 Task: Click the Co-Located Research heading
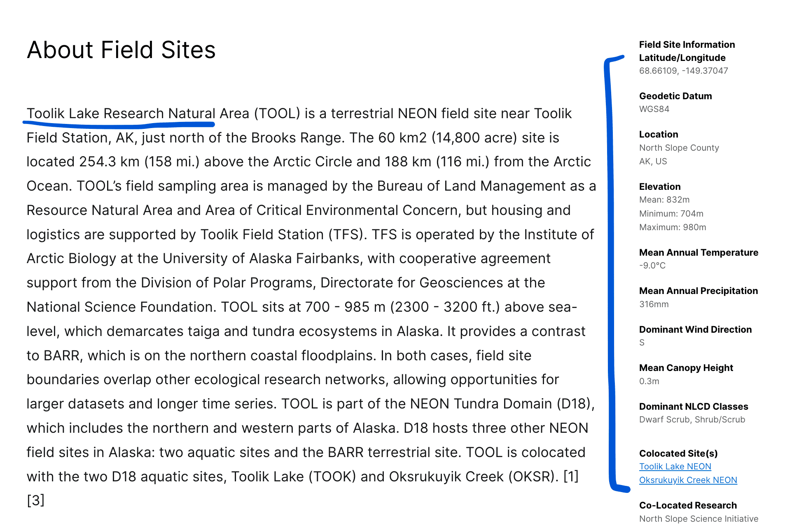687,505
